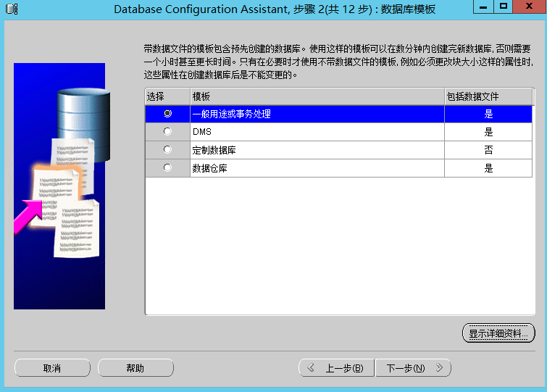Click the 包括数据文件 column header

(x=488, y=96)
